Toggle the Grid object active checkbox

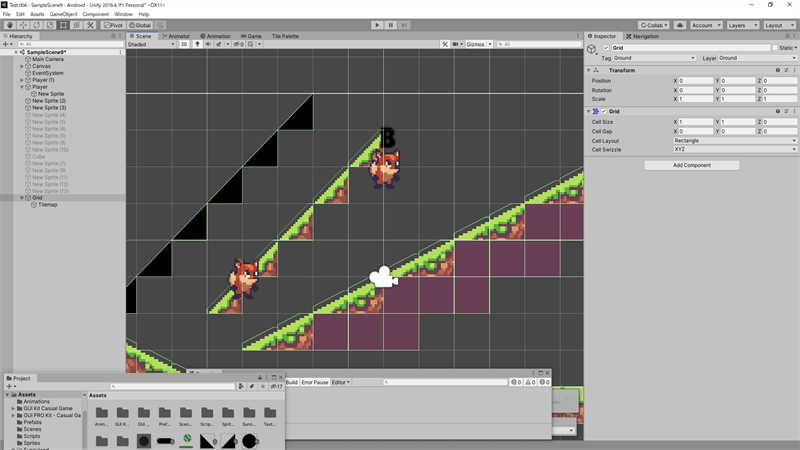pos(606,48)
